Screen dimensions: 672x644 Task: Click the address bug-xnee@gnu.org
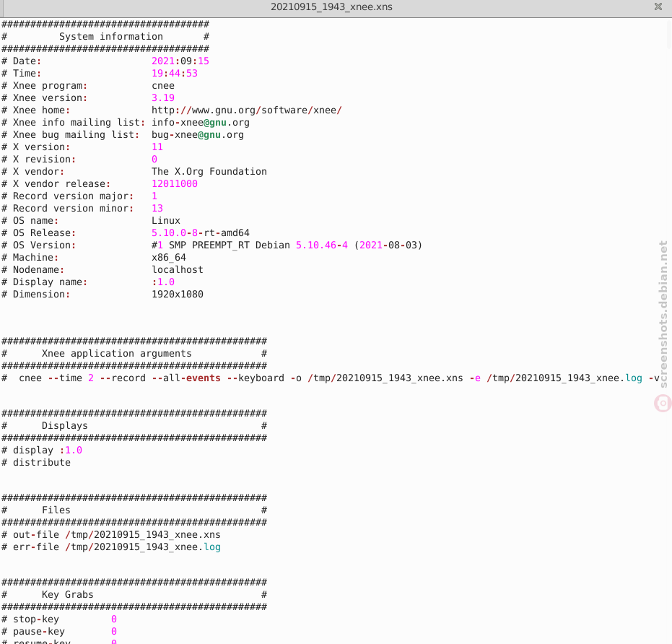[x=198, y=134]
